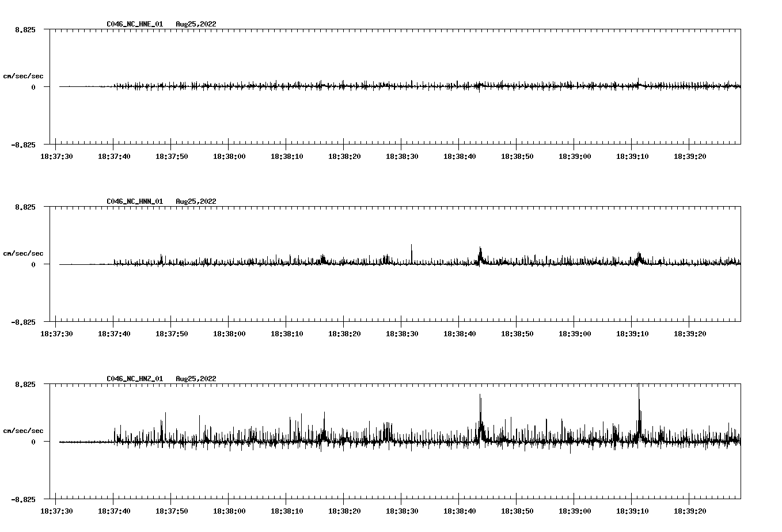Select the 18:38:30 time label under HNN plot
Viewport: 782px width, 532px height.
click(x=402, y=333)
